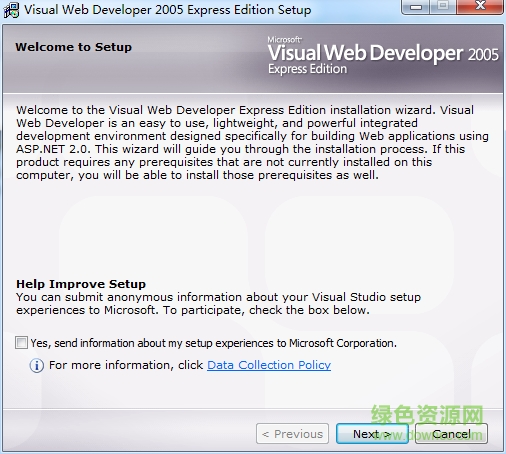Minimize the setup window

416,7
